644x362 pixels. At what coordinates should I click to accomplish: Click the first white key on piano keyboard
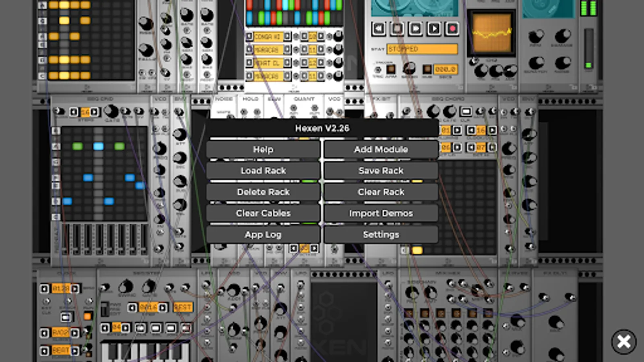click(105, 352)
